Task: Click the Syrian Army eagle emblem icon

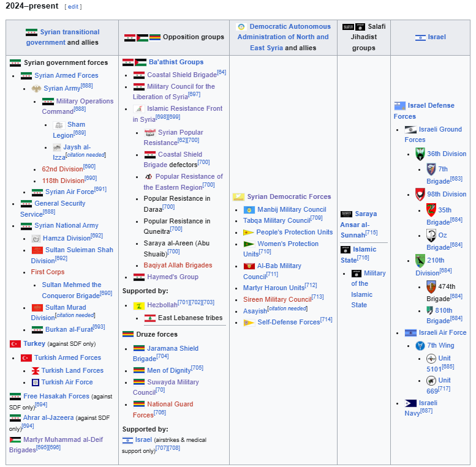Action: (x=36, y=89)
